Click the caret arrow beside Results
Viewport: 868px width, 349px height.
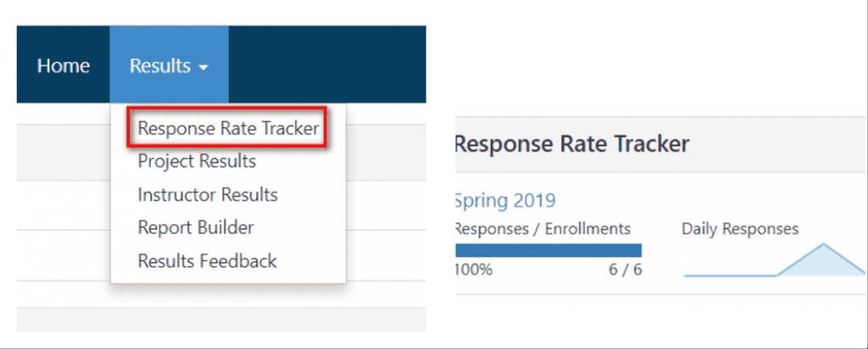coord(203,68)
